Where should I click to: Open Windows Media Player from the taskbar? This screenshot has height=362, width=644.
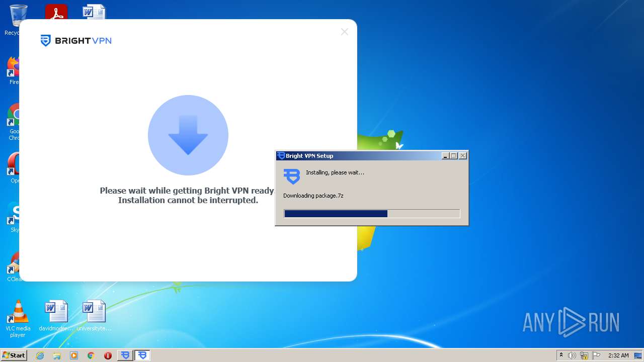(74, 355)
